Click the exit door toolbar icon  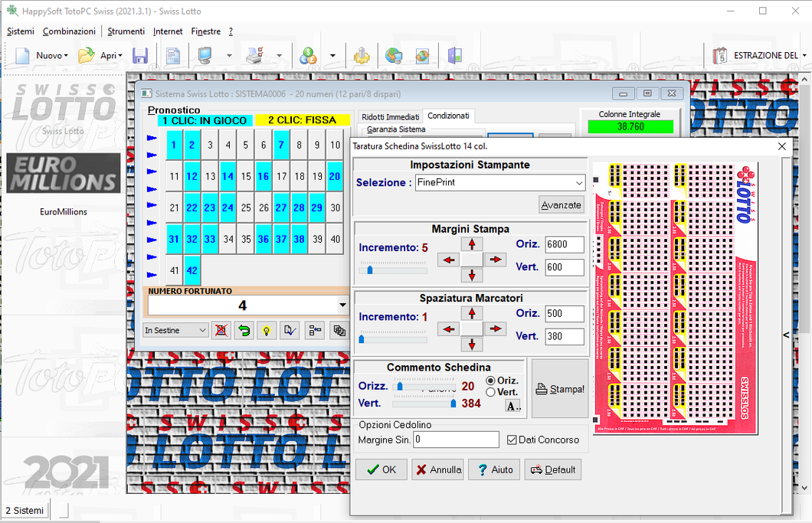[455, 56]
